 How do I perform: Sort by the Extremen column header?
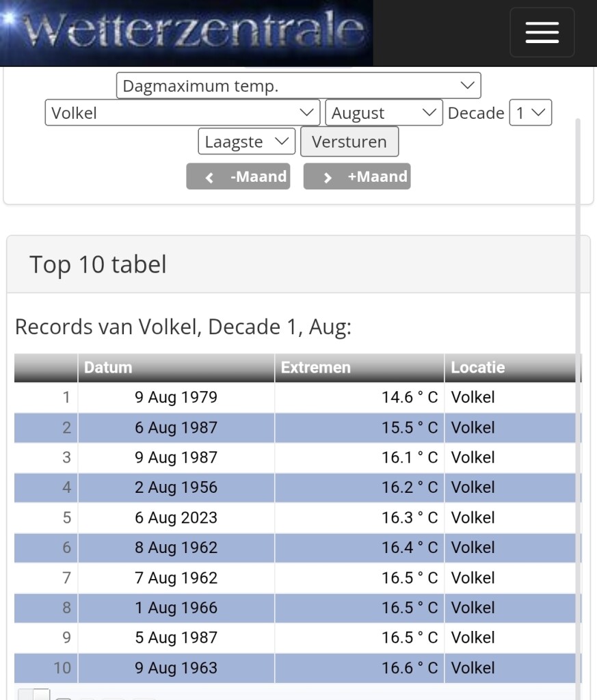(x=360, y=367)
